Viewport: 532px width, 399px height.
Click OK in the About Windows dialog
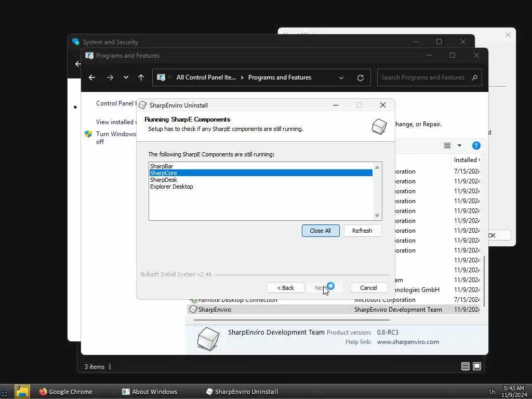(499, 235)
